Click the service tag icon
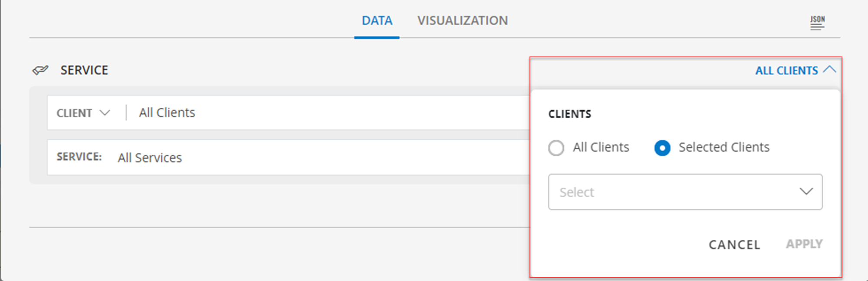This screenshot has width=868, height=281. click(42, 69)
